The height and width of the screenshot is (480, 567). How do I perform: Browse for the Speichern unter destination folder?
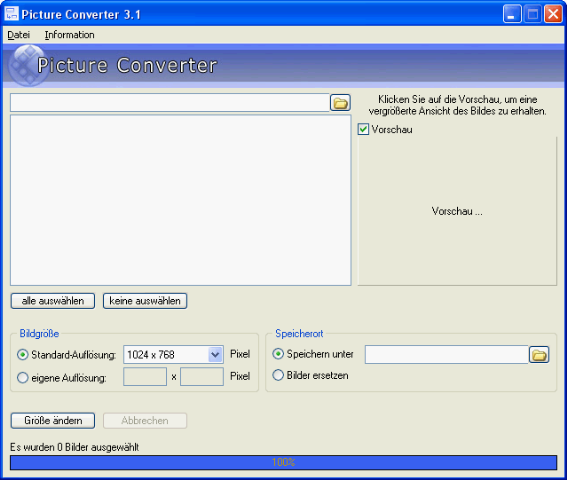[539, 354]
